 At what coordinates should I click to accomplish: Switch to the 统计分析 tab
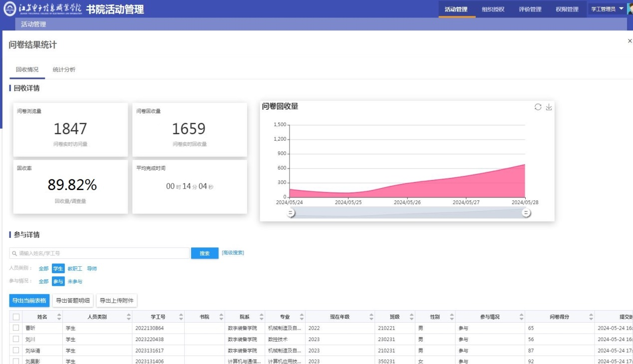tap(64, 69)
